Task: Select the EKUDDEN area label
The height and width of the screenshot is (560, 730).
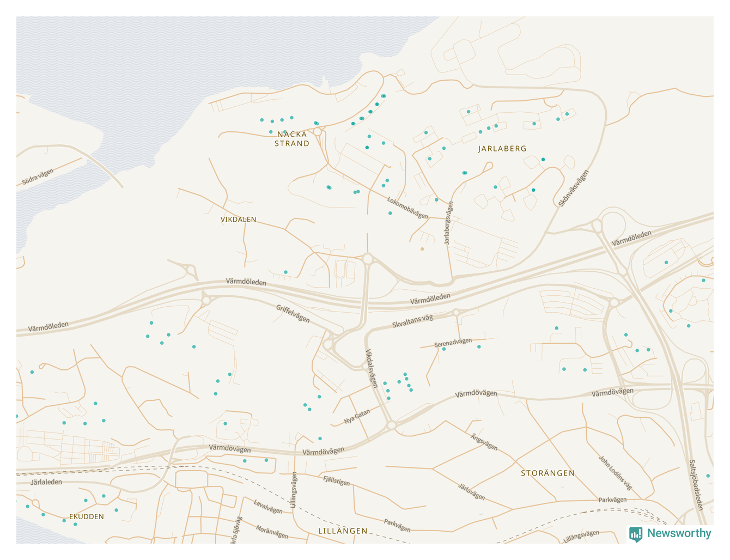Action: pos(87,517)
